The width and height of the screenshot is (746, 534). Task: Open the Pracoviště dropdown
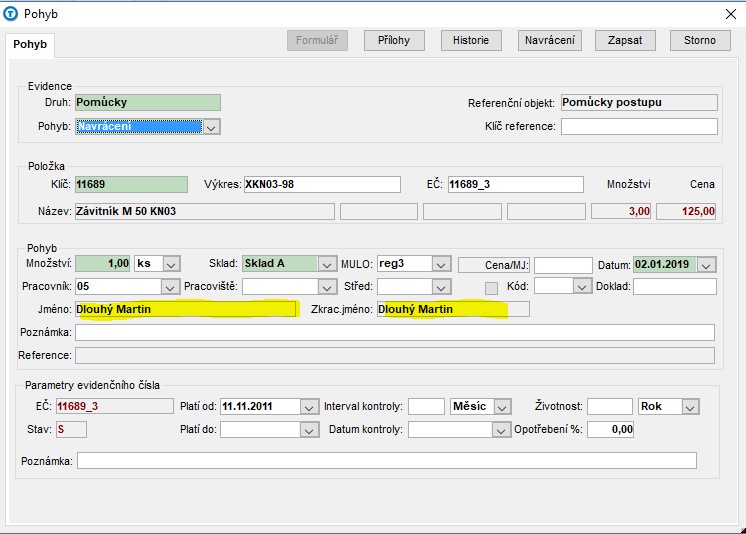(x=326, y=287)
